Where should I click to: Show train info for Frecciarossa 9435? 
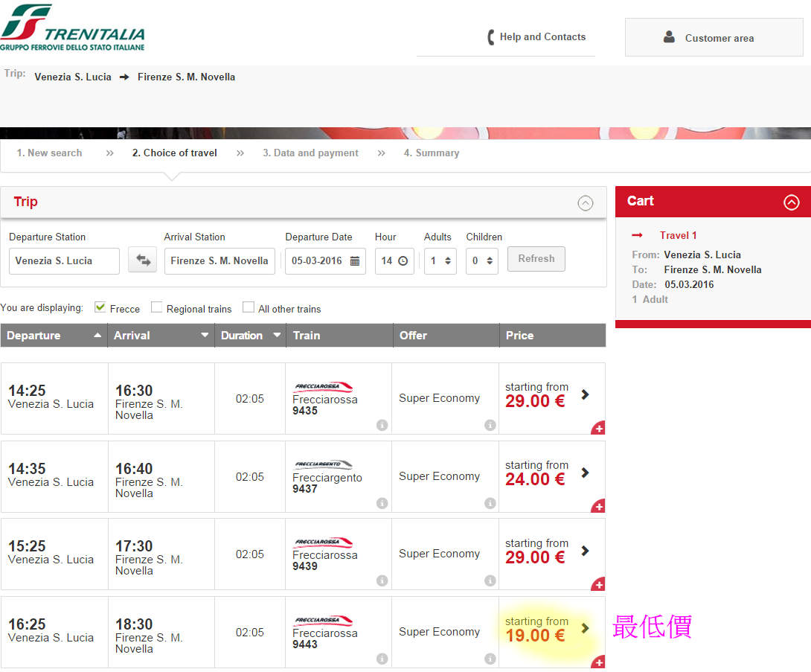[382, 425]
